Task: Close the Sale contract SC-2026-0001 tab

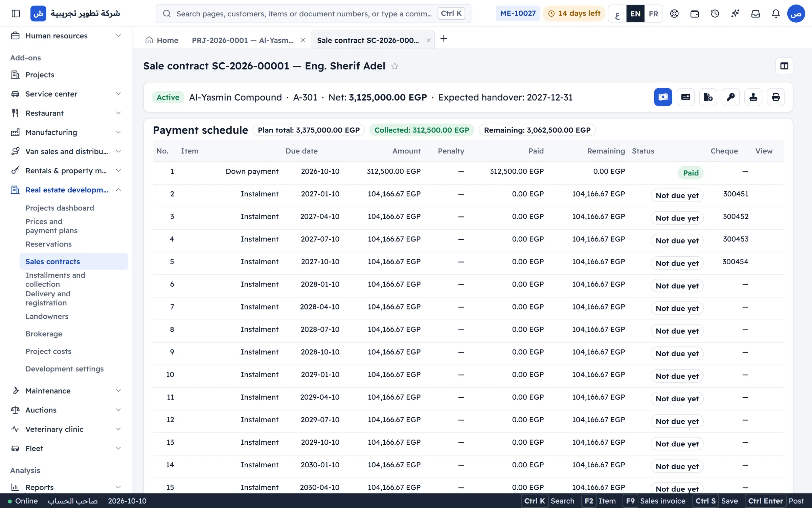Action: point(428,40)
